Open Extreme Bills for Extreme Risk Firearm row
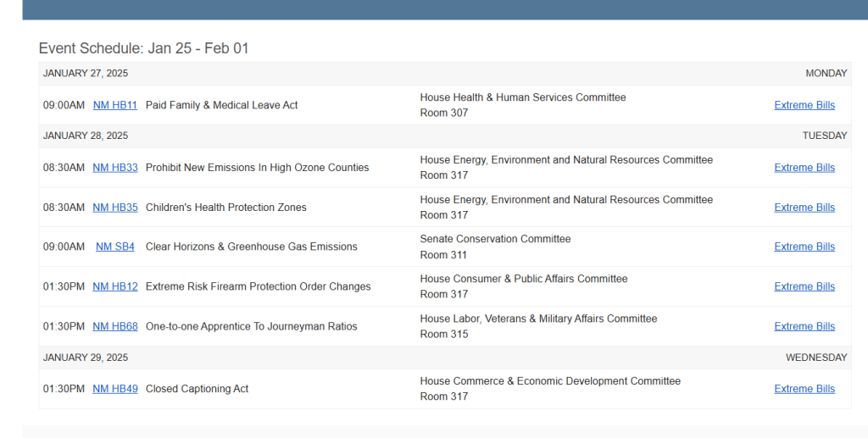Viewport: 868px width, 438px height. [804, 286]
